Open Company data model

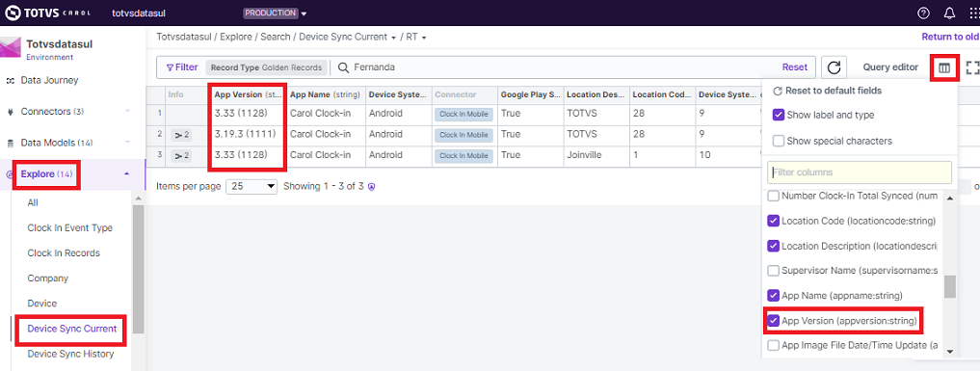coord(48,278)
